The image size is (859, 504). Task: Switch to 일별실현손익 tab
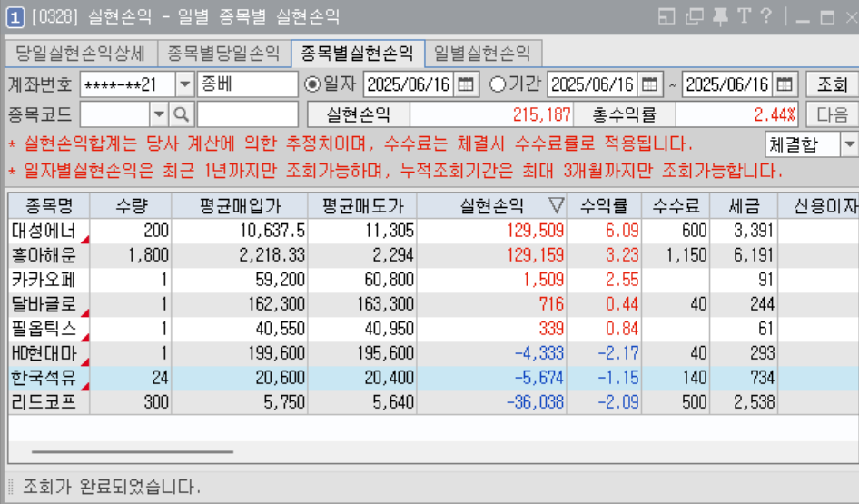[482, 53]
